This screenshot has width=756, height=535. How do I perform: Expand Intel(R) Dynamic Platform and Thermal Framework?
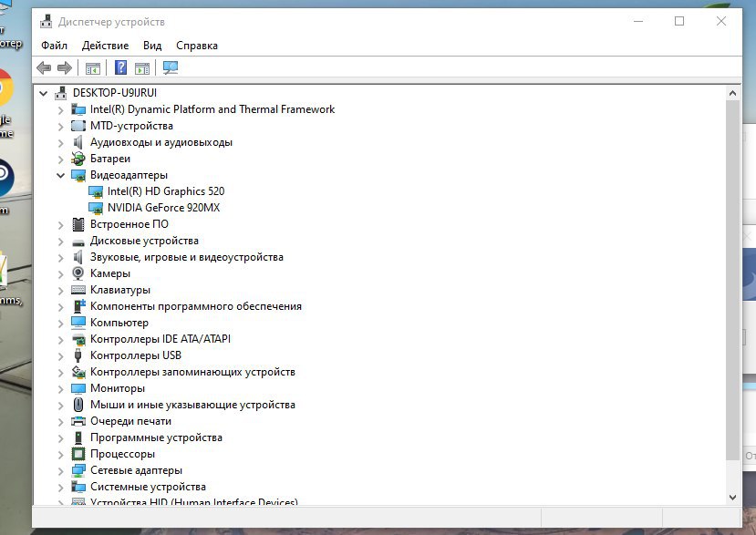tap(60, 110)
